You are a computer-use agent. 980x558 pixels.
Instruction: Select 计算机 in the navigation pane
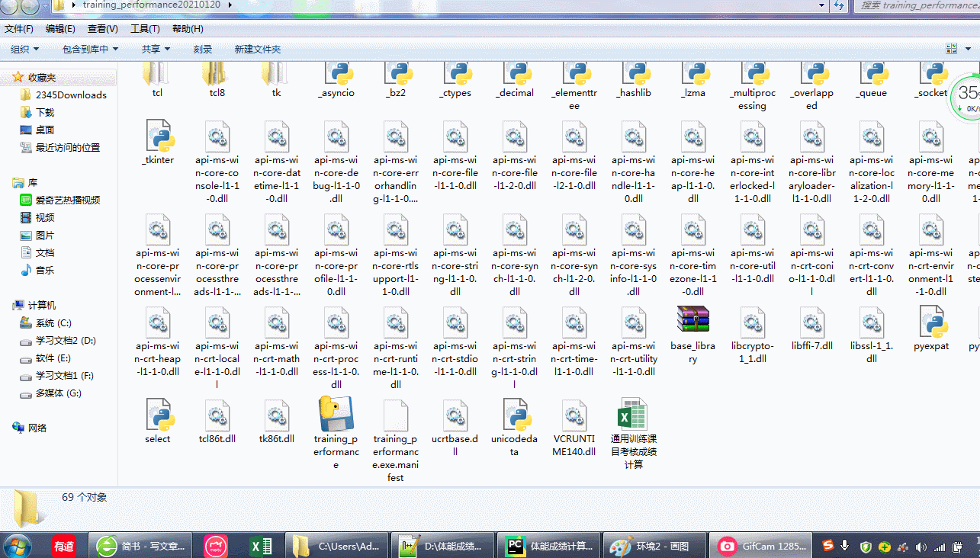pyautogui.click(x=41, y=305)
